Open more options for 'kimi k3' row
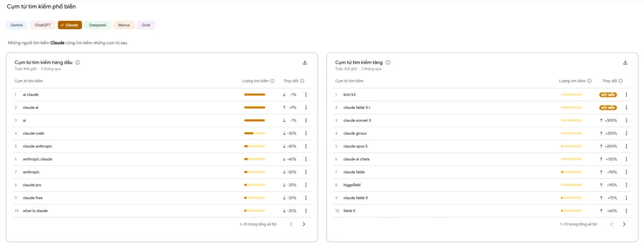644x250 pixels. 626,95
